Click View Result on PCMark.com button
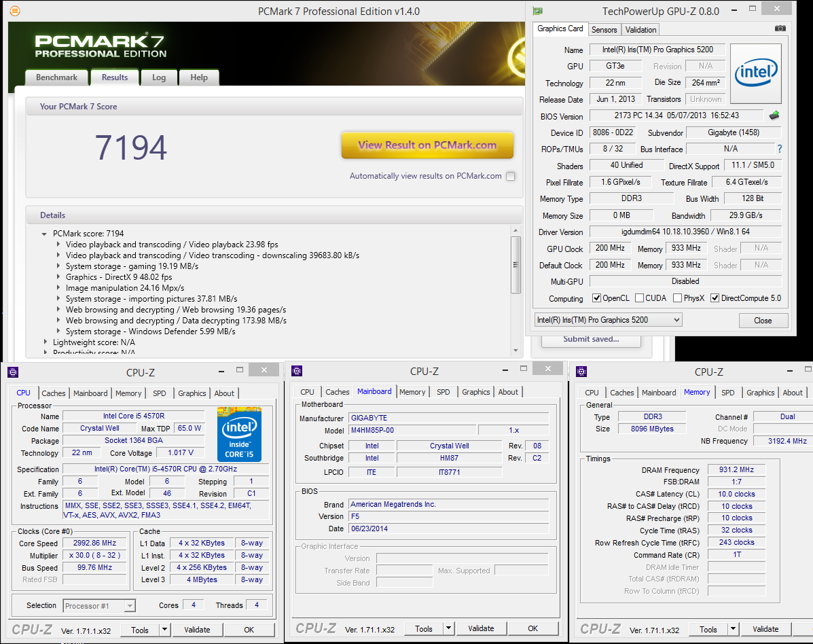Viewport: 813px width, 644px height. tap(427, 145)
